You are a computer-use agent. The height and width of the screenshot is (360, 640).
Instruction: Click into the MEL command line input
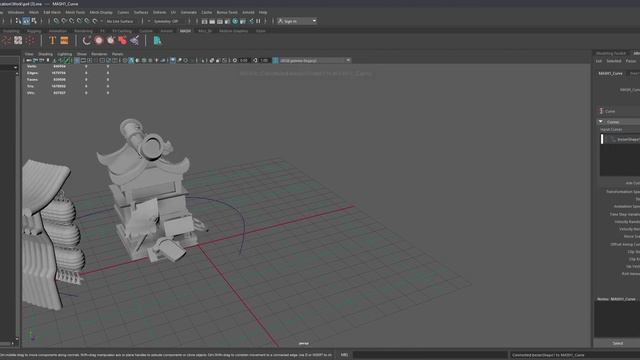coord(430,355)
